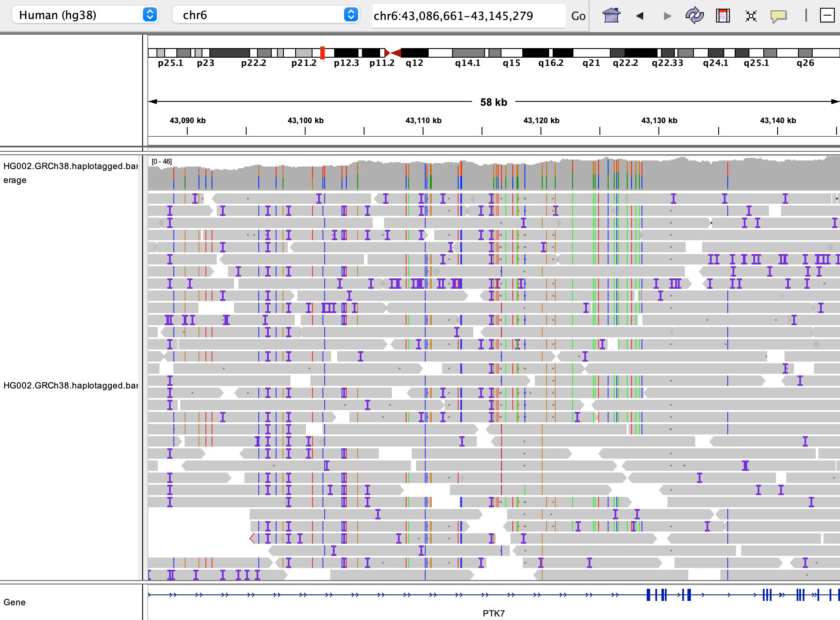Click the 58 kb span label
Viewport: 840px width, 620px height.
(x=494, y=102)
